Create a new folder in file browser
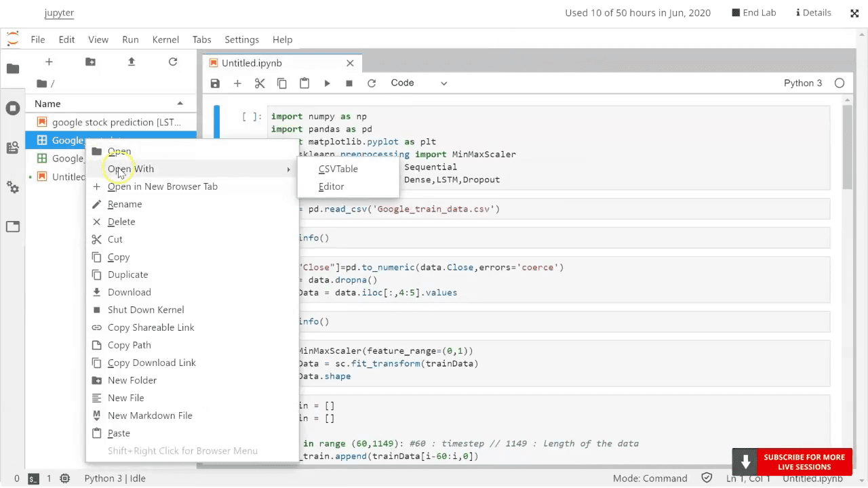The height and width of the screenshot is (488, 868). tap(90, 62)
